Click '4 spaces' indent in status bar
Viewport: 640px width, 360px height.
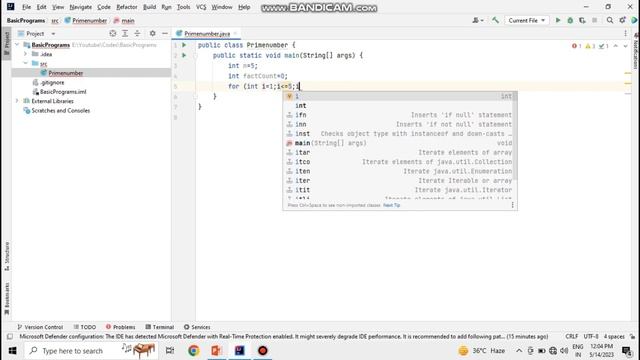(x=614, y=336)
